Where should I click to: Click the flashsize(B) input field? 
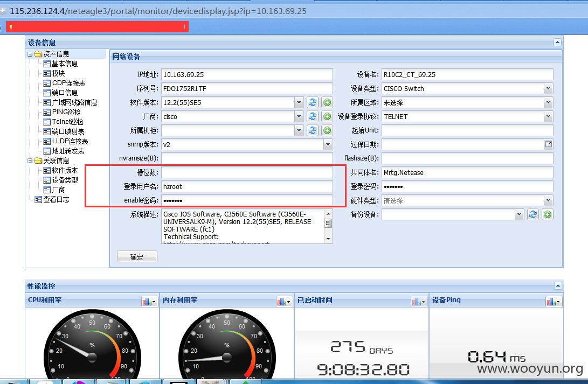[467, 158]
